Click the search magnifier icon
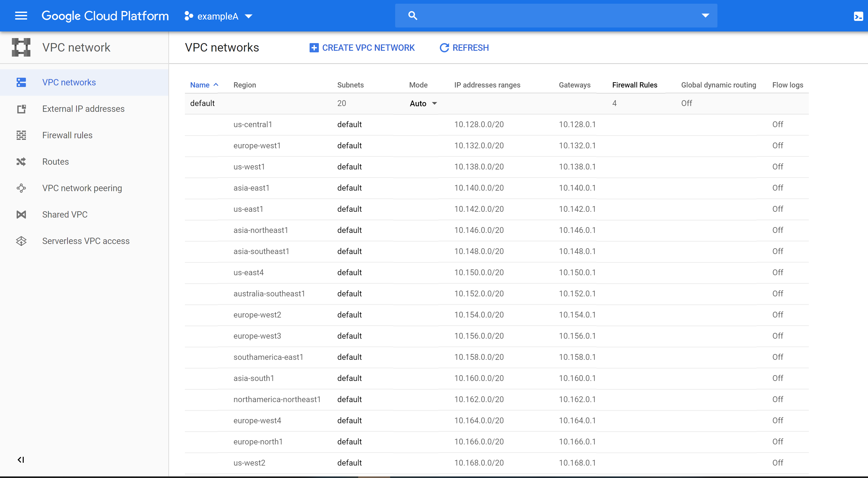This screenshot has width=868, height=478. pyautogui.click(x=412, y=16)
